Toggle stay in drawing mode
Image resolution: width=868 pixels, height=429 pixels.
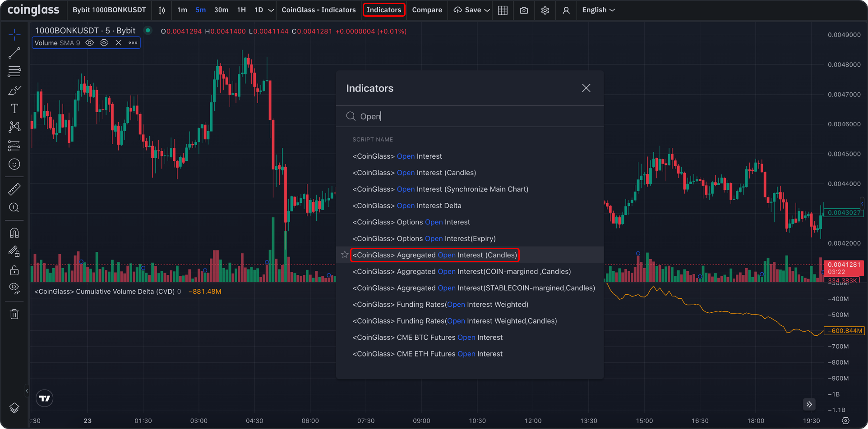[x=14, y=251]
